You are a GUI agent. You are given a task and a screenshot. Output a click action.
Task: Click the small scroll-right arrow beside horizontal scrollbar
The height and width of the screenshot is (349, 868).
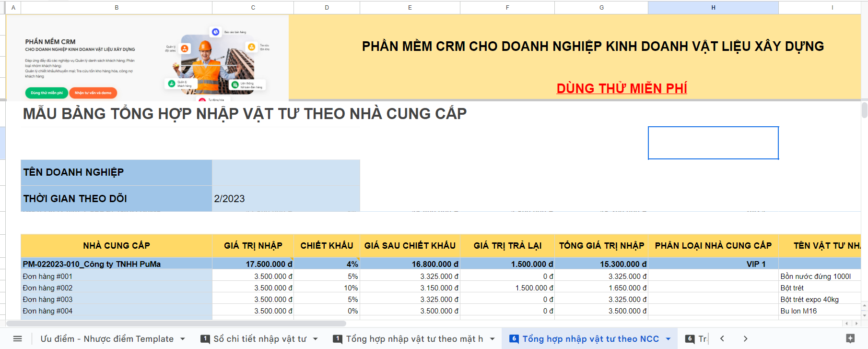[856, 324]
